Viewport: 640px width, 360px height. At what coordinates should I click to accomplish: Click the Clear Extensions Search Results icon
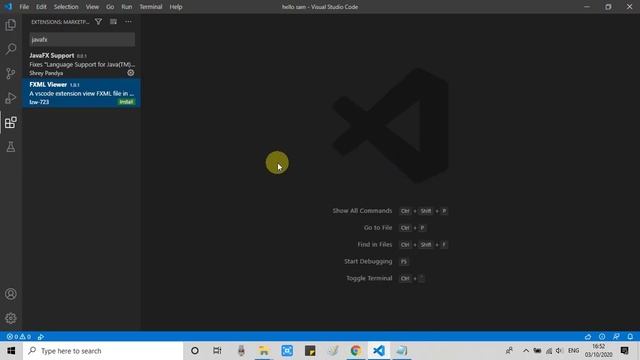pos(113,22)
